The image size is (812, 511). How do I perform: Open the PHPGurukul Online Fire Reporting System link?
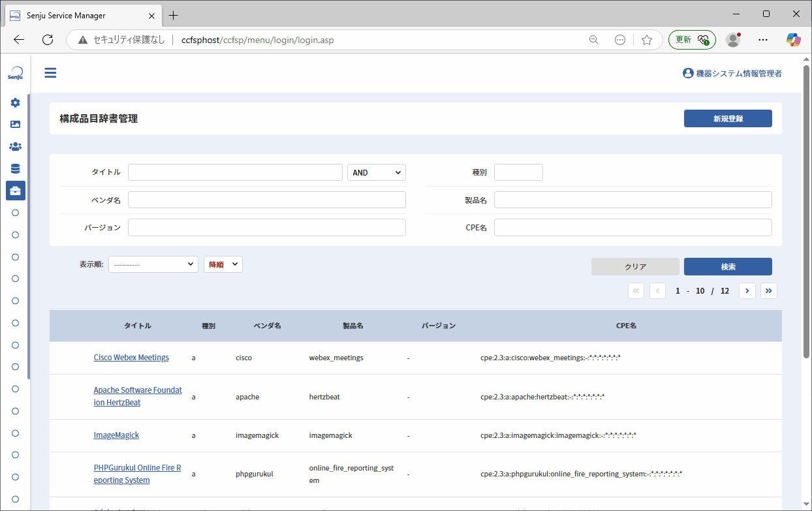click(x=137, y=474)
